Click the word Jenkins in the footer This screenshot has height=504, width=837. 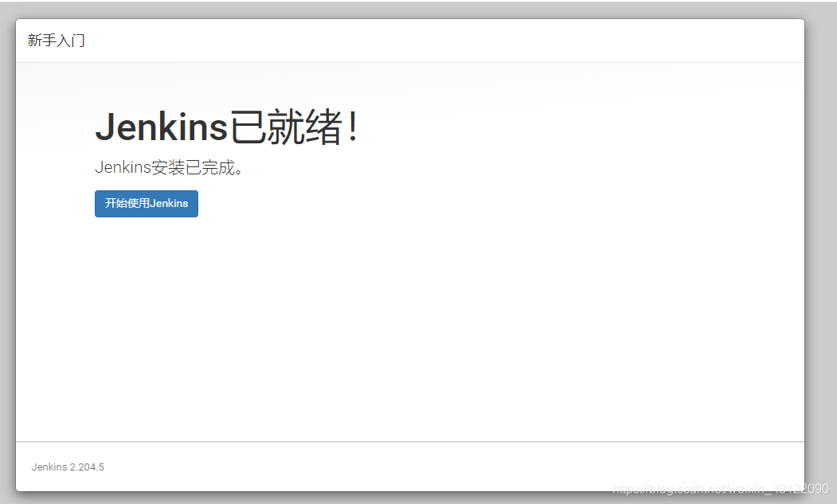49,467
